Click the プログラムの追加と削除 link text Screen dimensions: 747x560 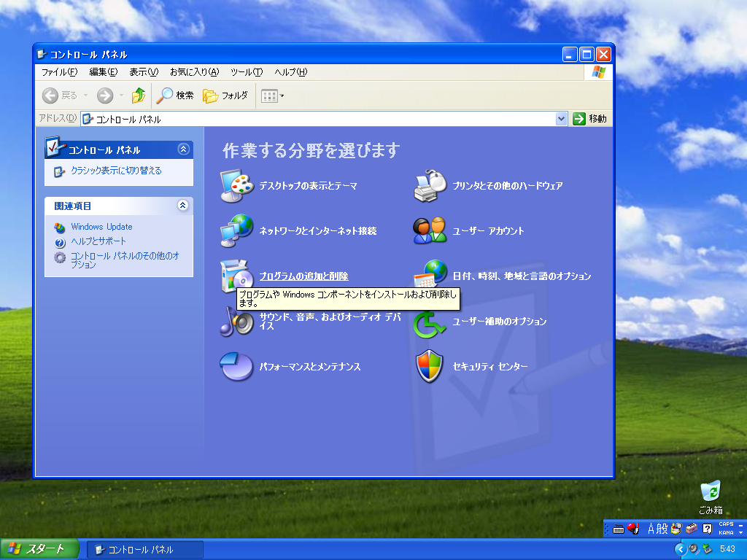[x=304, y=276]
